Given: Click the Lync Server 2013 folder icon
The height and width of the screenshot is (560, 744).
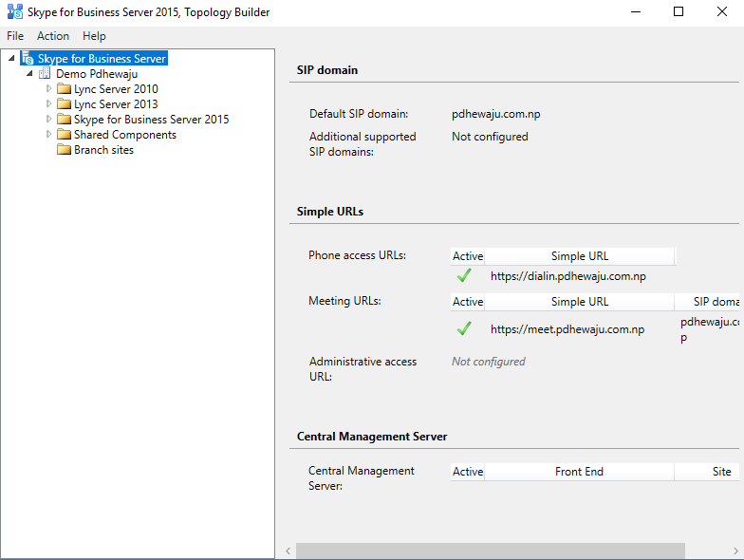Looking at the screenshot, I should (64, 104).
